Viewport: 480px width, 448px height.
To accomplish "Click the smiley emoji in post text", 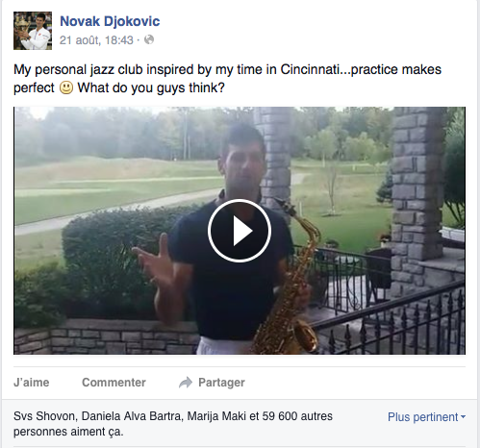I will (x=66, y=87).
